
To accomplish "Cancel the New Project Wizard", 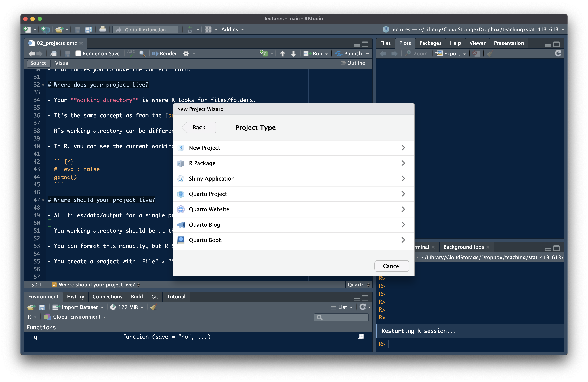I will click(392, 266).
